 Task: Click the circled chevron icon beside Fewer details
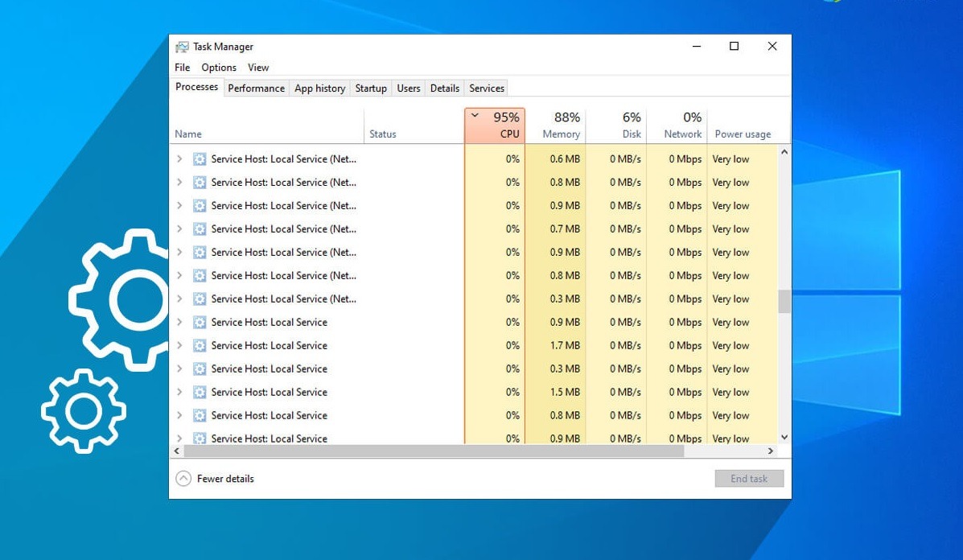click(x=184, y=478)
